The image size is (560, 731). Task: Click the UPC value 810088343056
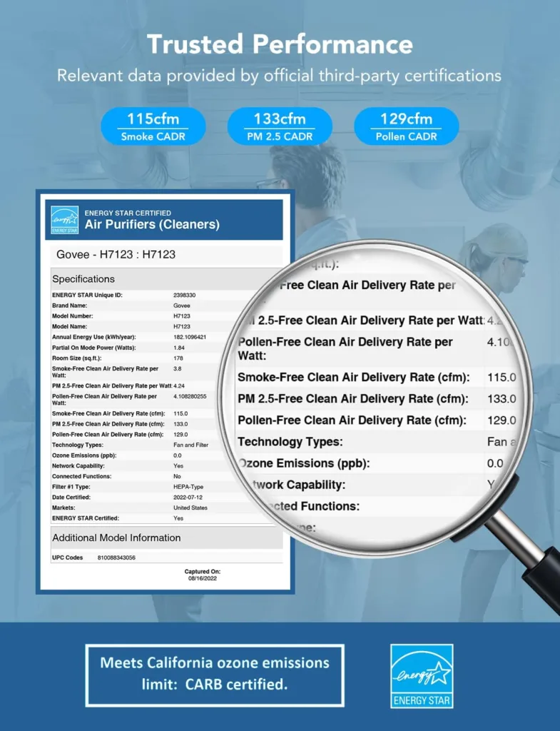click(116, 558)
